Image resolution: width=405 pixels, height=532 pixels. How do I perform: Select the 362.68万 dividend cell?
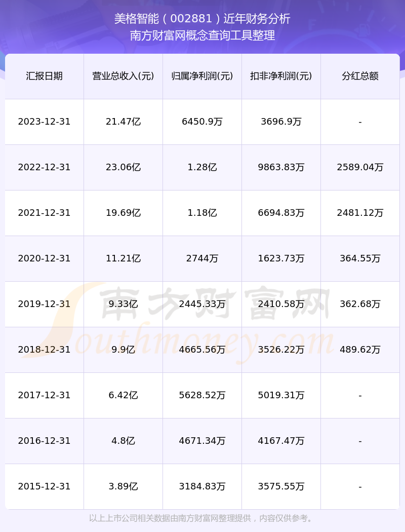(360, 304)
